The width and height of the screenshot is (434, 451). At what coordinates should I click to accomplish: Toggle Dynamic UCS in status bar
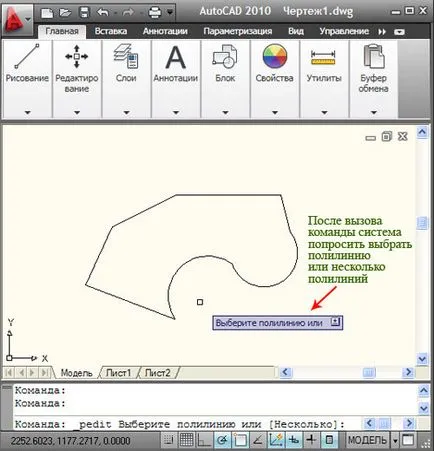[276, 440]
